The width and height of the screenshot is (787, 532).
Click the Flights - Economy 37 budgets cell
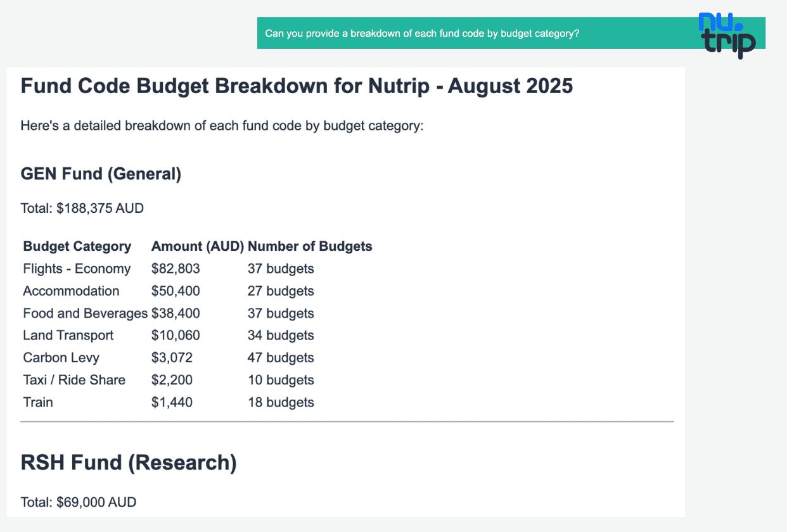point(281,269)
